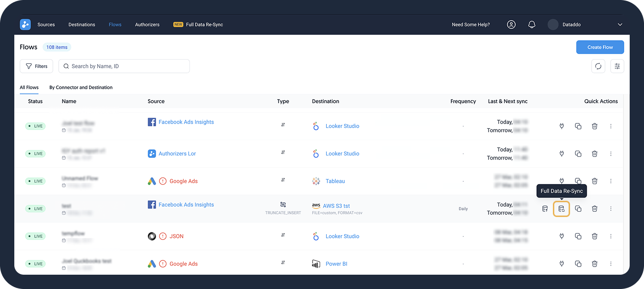
Task: Switch to the All Flows tab
Action: pos(29,87)
